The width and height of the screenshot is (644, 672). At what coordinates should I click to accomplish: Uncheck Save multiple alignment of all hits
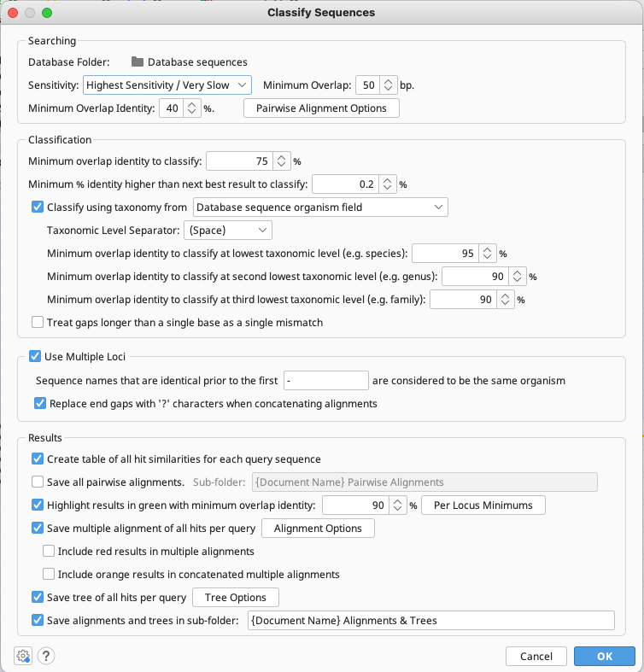[38, 528]
